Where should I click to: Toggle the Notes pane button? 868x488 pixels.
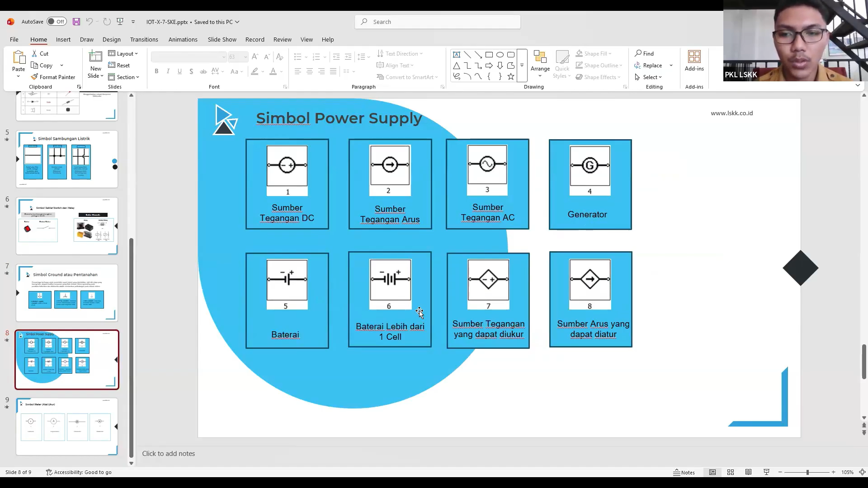684,472
